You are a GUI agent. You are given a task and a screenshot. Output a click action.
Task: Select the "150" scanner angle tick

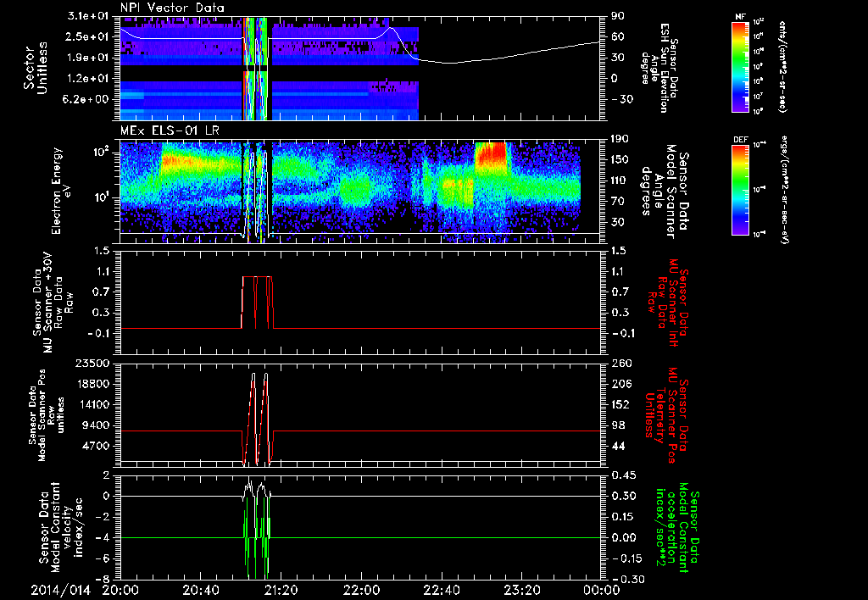619,159
